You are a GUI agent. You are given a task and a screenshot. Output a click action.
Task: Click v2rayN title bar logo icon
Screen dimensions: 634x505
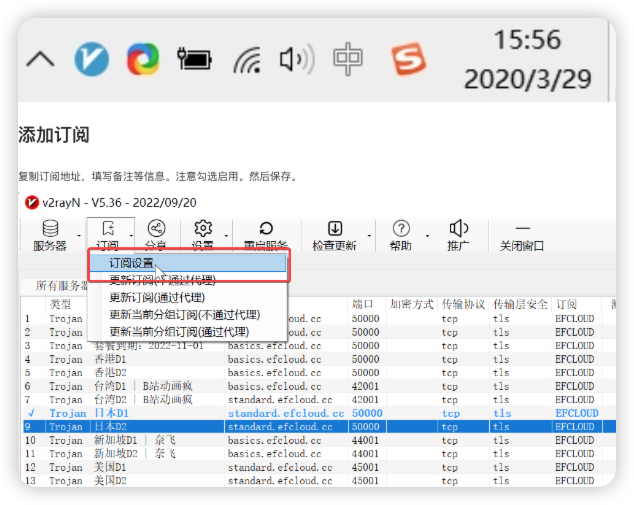(x=32, y=202)
